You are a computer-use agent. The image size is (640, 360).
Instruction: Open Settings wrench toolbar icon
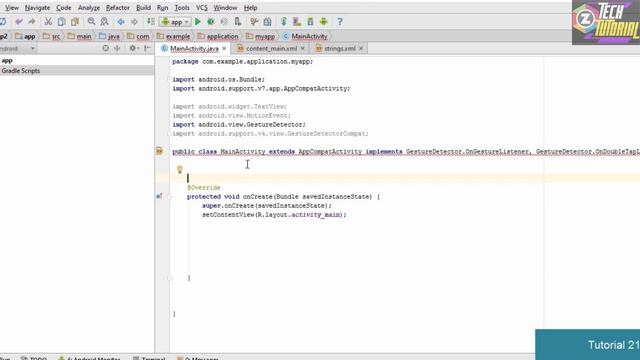click(x=254, y=22)
